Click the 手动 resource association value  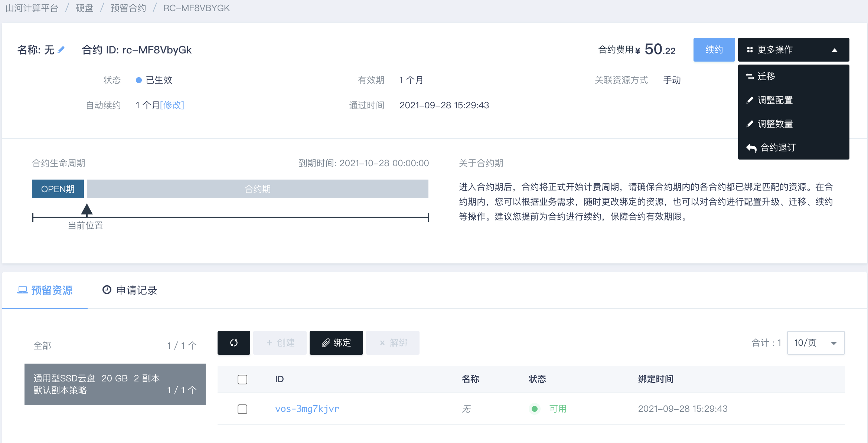tap(672, 80)
